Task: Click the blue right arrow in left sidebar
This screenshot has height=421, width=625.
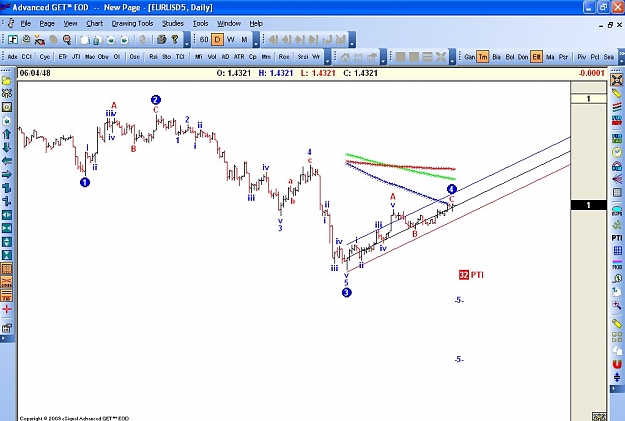Action: point(7,175)
